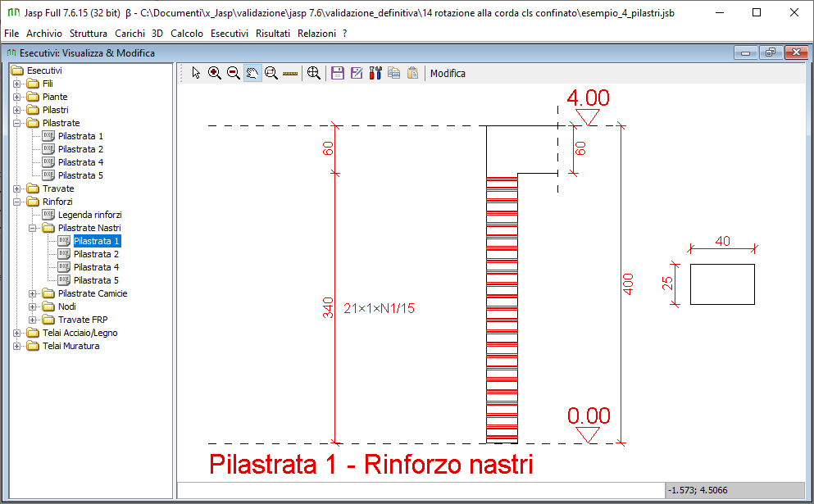
Task: Select Pilastrata 2 under Pilastrate
Action: point(80,149)
